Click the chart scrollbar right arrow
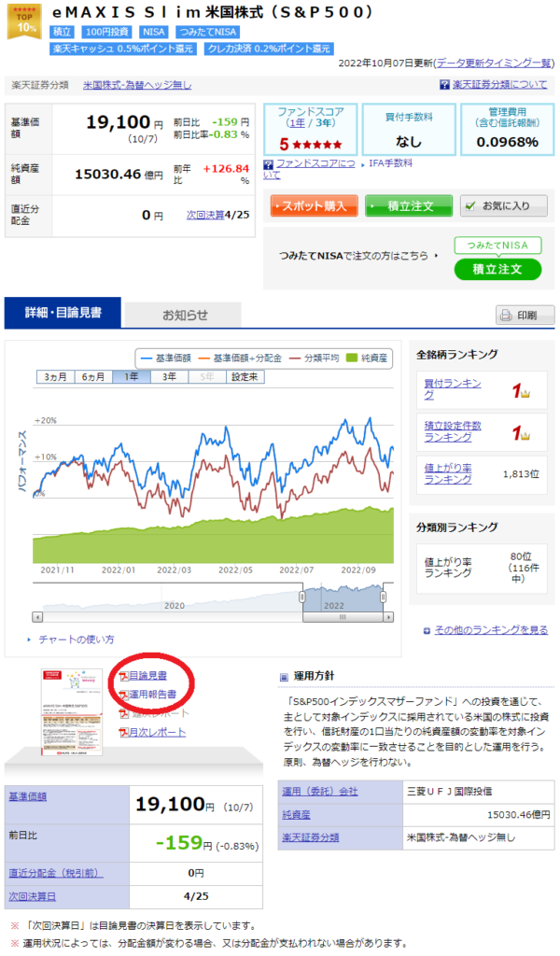Screen dimensions: 560x956 (388, 617)
